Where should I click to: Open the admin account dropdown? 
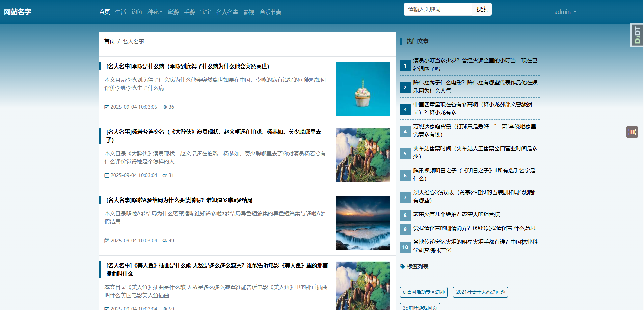565,12
